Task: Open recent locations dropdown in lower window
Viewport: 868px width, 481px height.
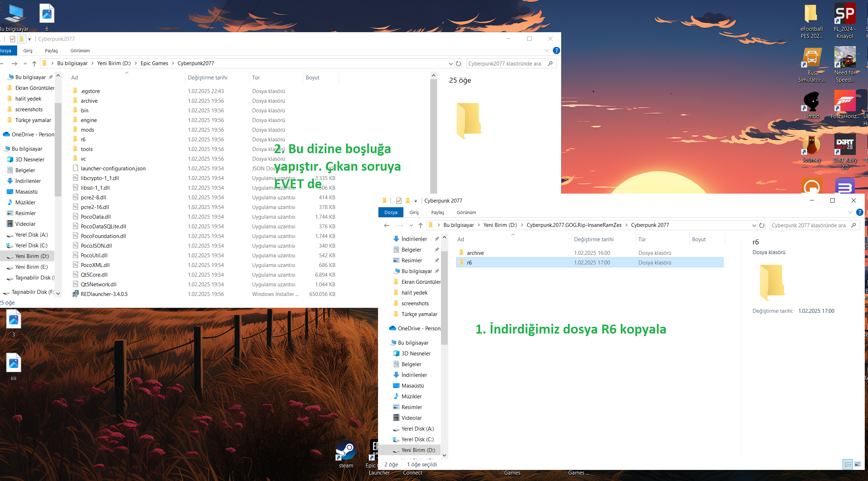Action: coord(411,225)
